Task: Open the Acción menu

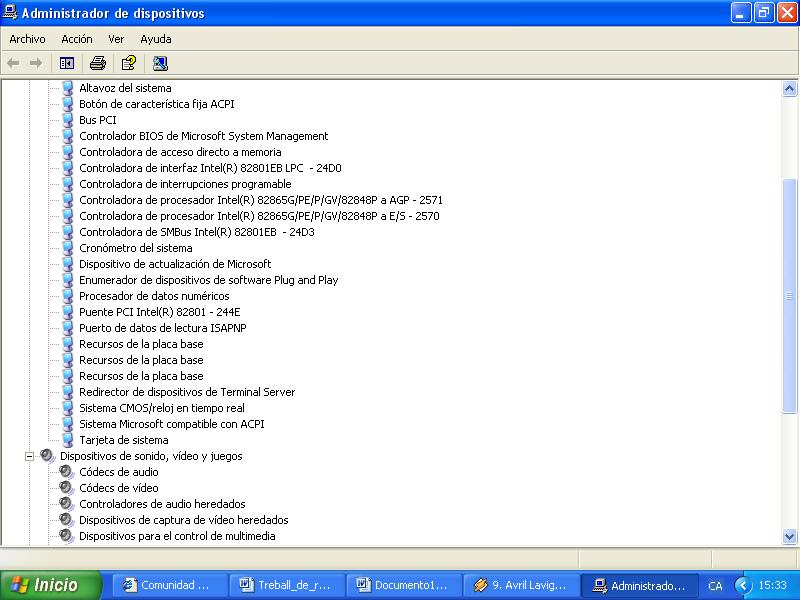Action: [77, 39]
